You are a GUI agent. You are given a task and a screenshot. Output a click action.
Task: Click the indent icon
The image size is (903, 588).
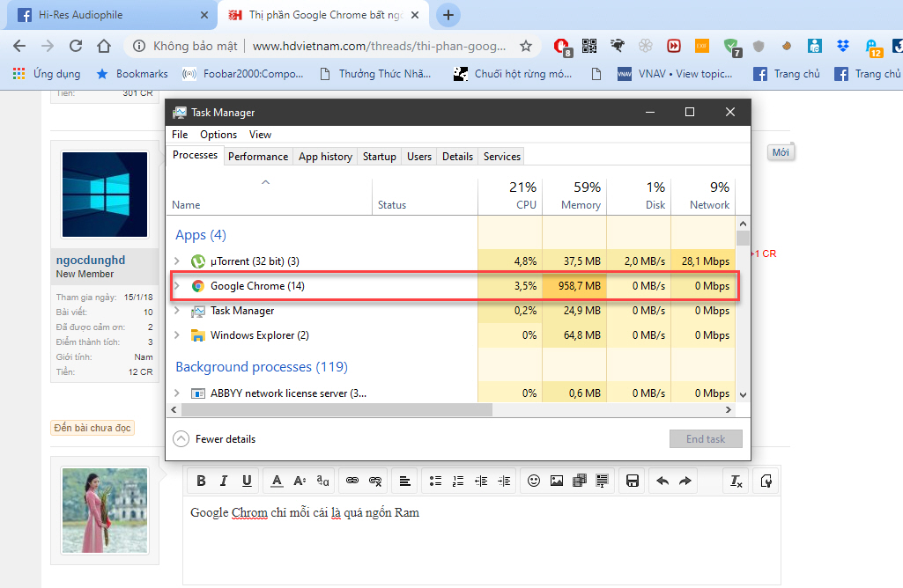tap(504, 481)
